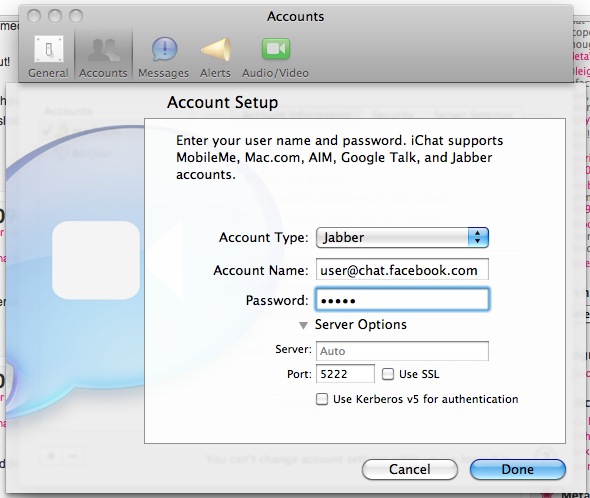Click the blue Done button

pos(518,469)
